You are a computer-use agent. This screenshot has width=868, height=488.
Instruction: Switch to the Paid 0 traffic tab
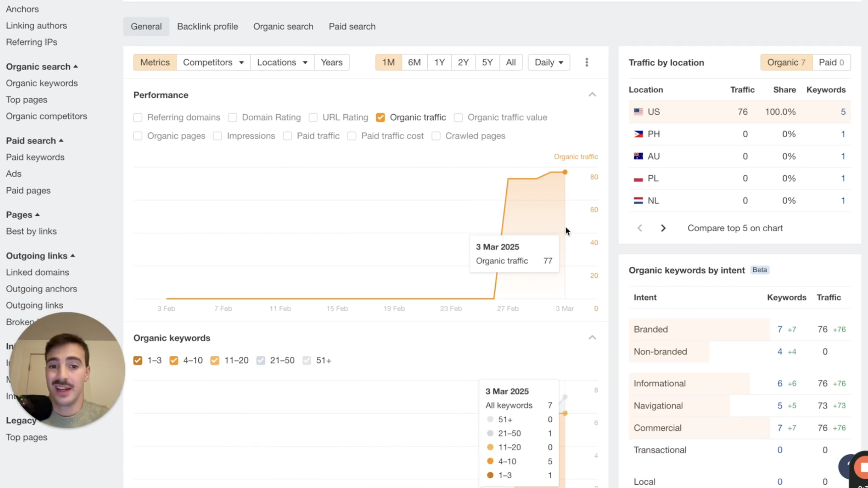831,62
